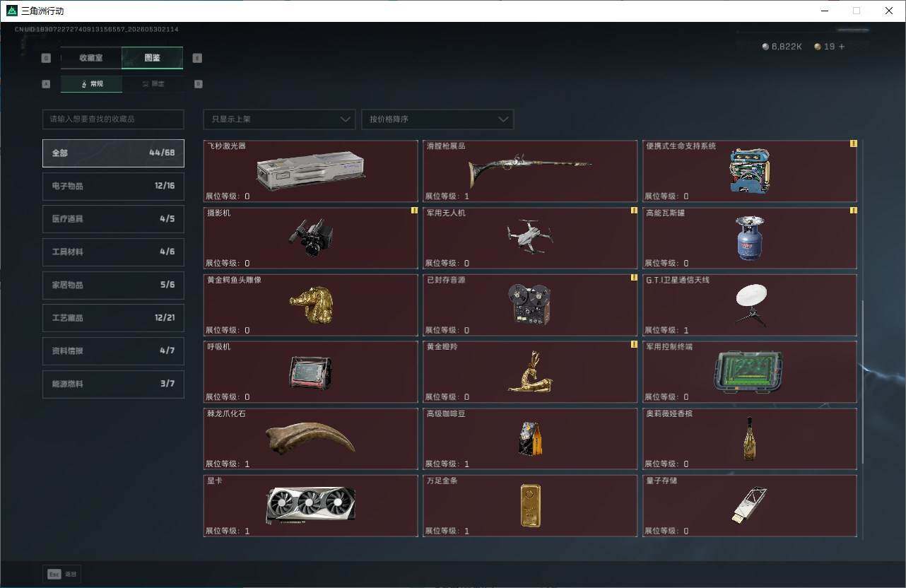Focus the 请输入想要查找的收藏品 search field

click(113, 119)
